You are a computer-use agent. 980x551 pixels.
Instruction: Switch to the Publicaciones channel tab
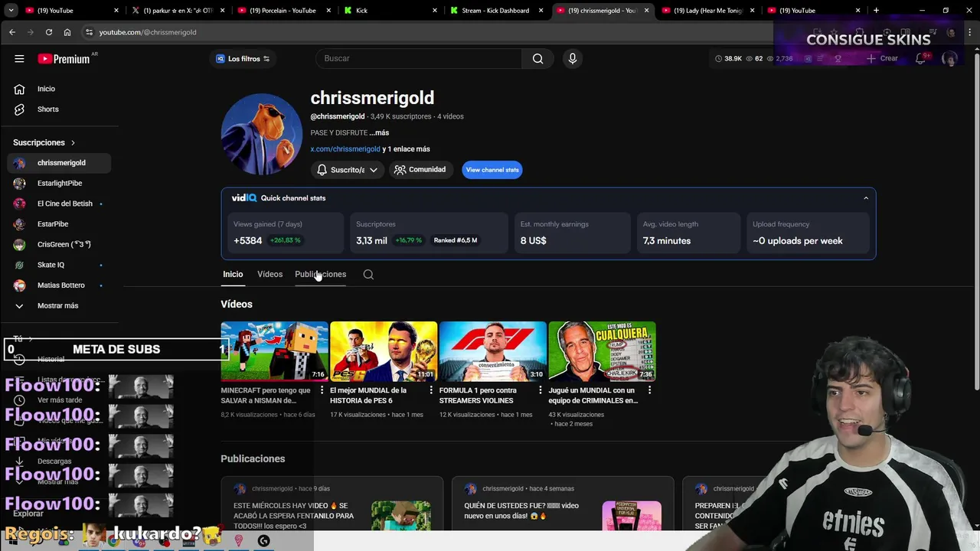[320, 274]
